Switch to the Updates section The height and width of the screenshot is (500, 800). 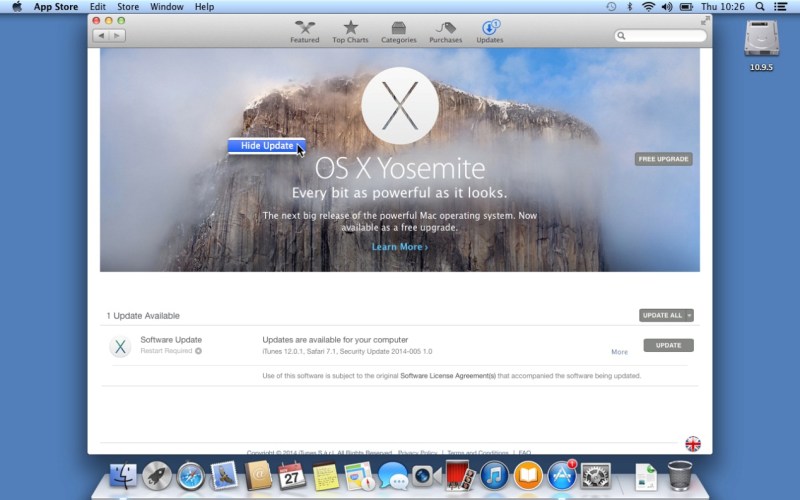pyautogui.click(x=490, y=32)
